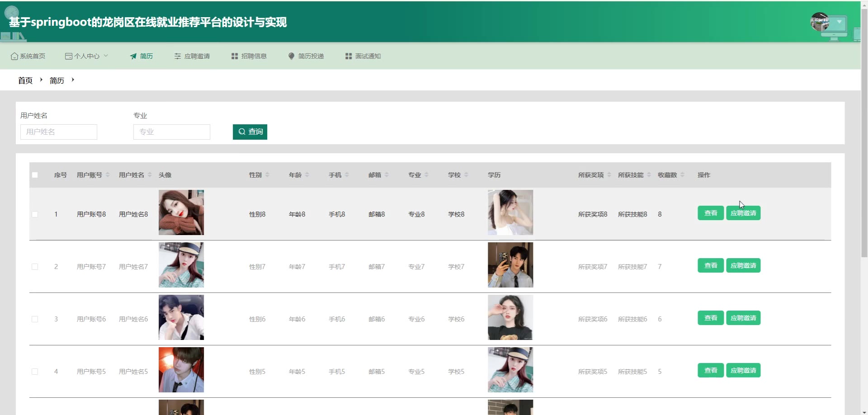868x415 pixels.
Task: Check the box for row 用户账号6
Action: (x=35, y=319)
